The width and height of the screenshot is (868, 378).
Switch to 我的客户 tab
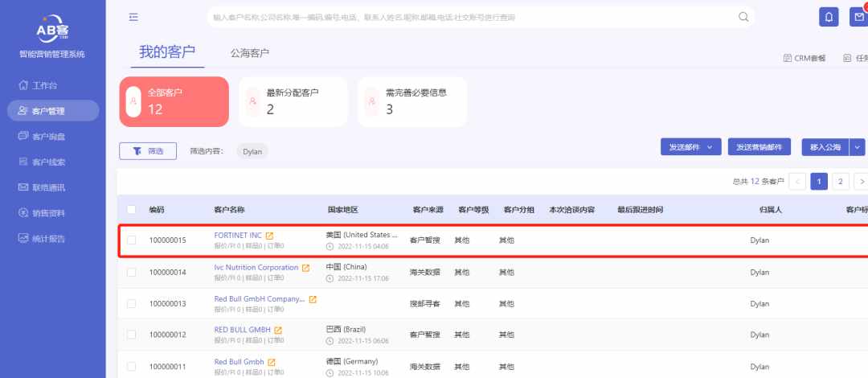pos(167,52)
